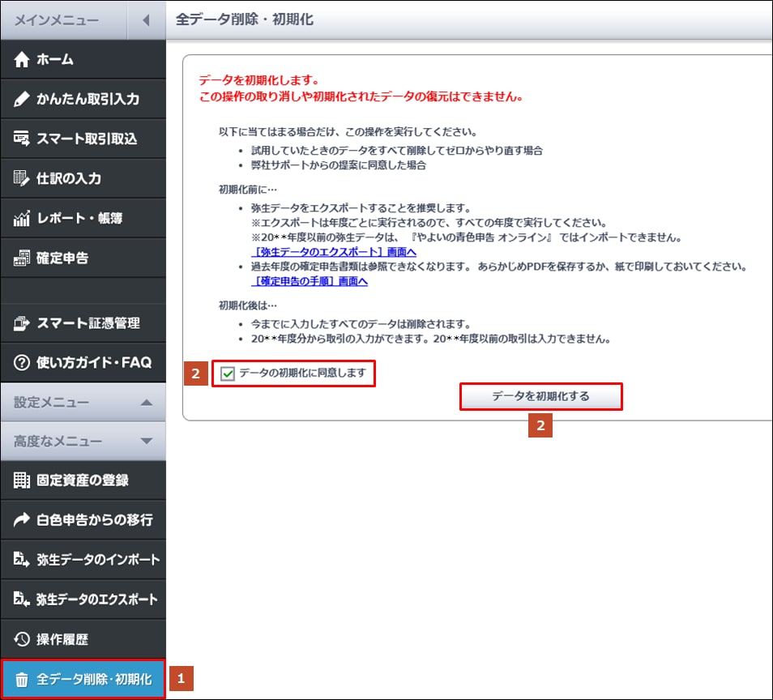Open the 確定申告の手順 画面へ link
The width and height of the screenshot is (773, 700).
[x=310, y=281]
